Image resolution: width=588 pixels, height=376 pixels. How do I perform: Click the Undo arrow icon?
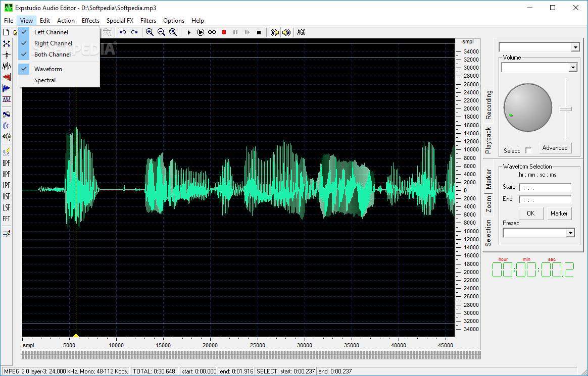tap(123, 32)
